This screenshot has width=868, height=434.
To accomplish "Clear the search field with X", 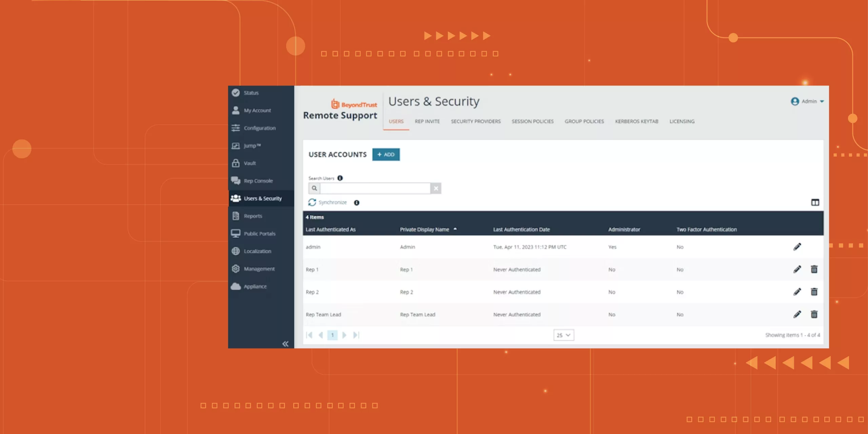I will [436, 188].
